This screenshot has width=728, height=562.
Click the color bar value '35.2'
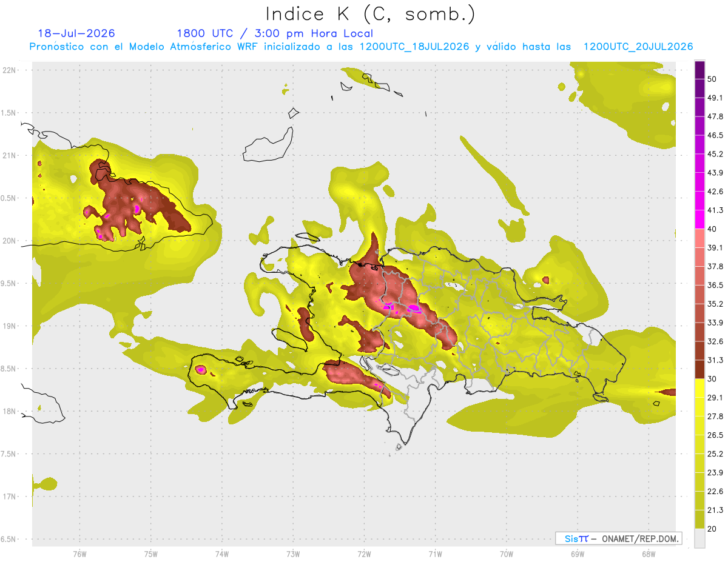tap(715, 304)
